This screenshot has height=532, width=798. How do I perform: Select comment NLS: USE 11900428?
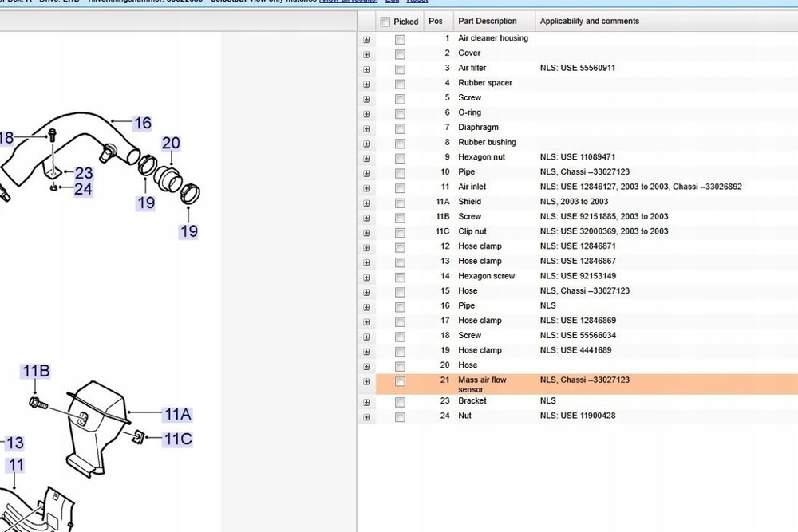(578, 416)
